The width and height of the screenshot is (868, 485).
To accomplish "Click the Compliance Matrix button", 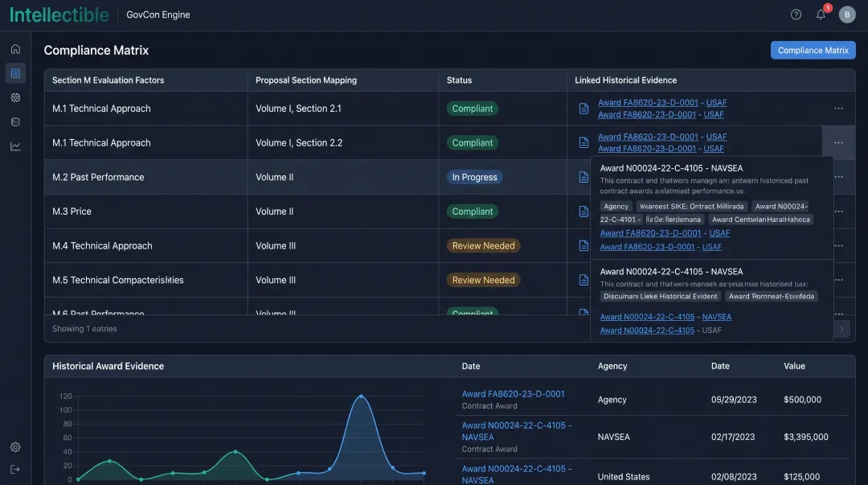I will tap(813, 51).
